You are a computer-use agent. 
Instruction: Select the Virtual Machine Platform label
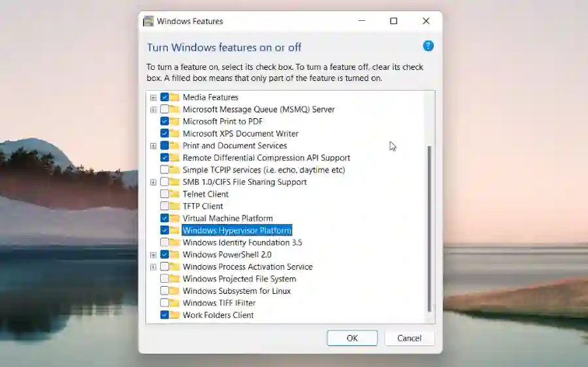click(227, 218)
